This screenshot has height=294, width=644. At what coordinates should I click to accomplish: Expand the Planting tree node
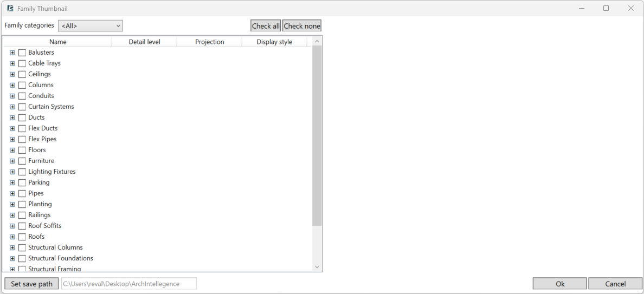(12, 204)
